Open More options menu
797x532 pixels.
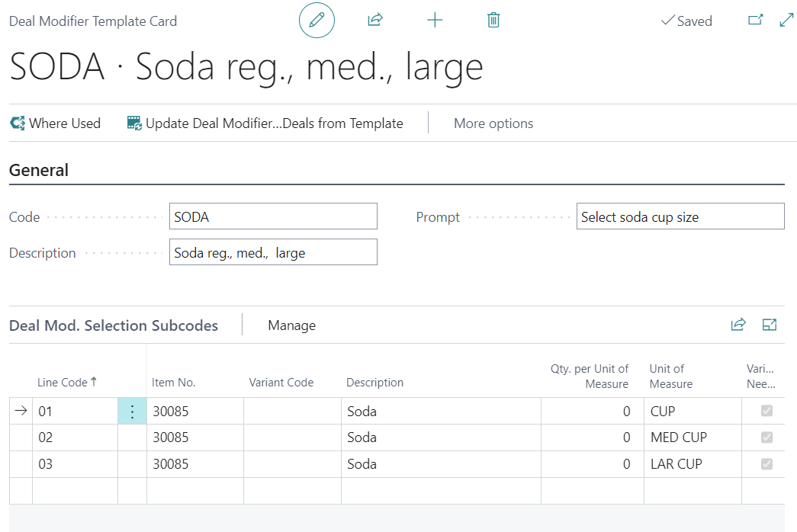click(493, 123)
